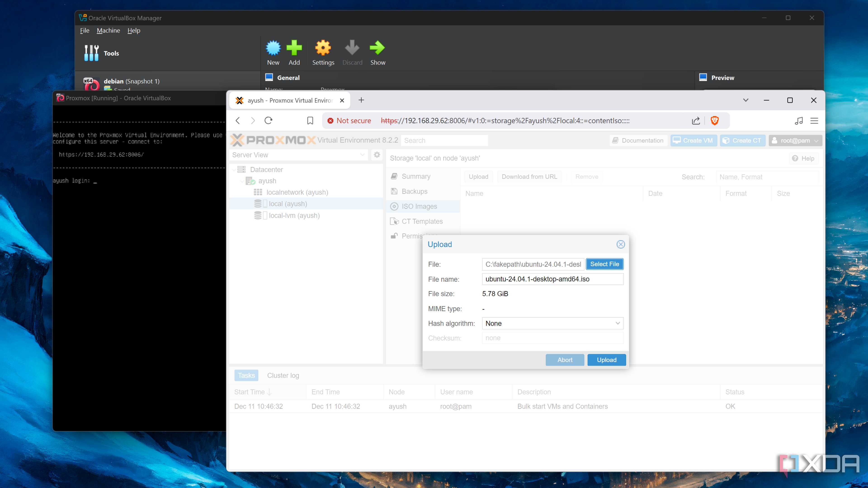Click the Create VM button
The height and width of the screenshot is (488, 868).
(693, 141)
